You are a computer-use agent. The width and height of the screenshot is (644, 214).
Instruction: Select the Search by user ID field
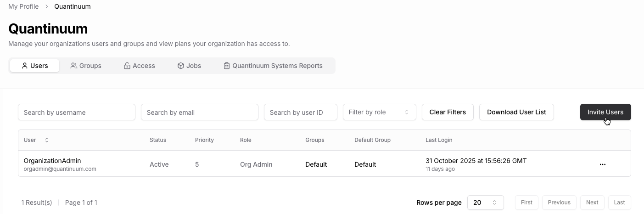(x=301, y=112)
